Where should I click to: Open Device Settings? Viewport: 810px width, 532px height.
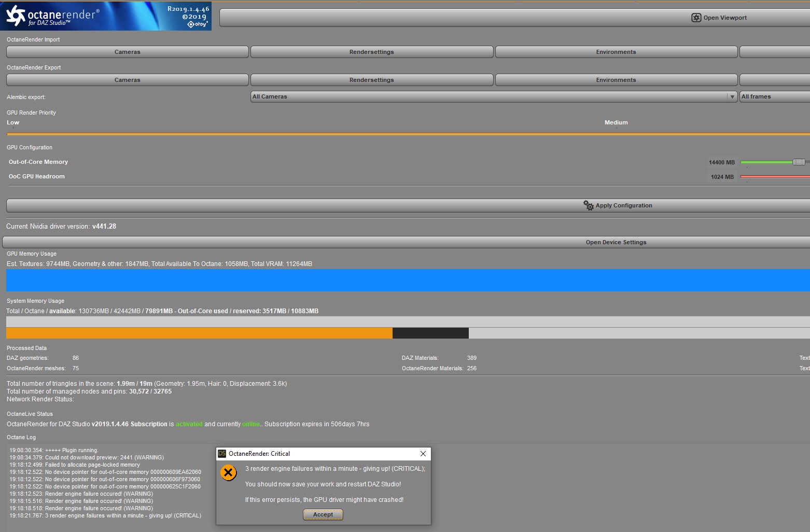(407, 242)
